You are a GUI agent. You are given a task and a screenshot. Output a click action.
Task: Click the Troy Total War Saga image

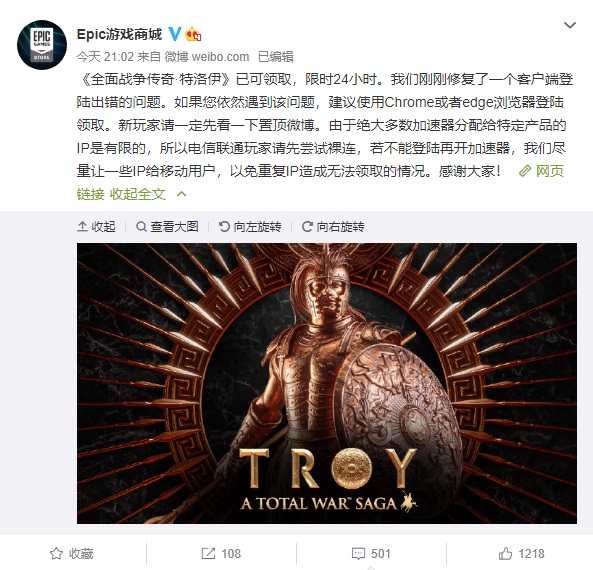pos(327,384)
